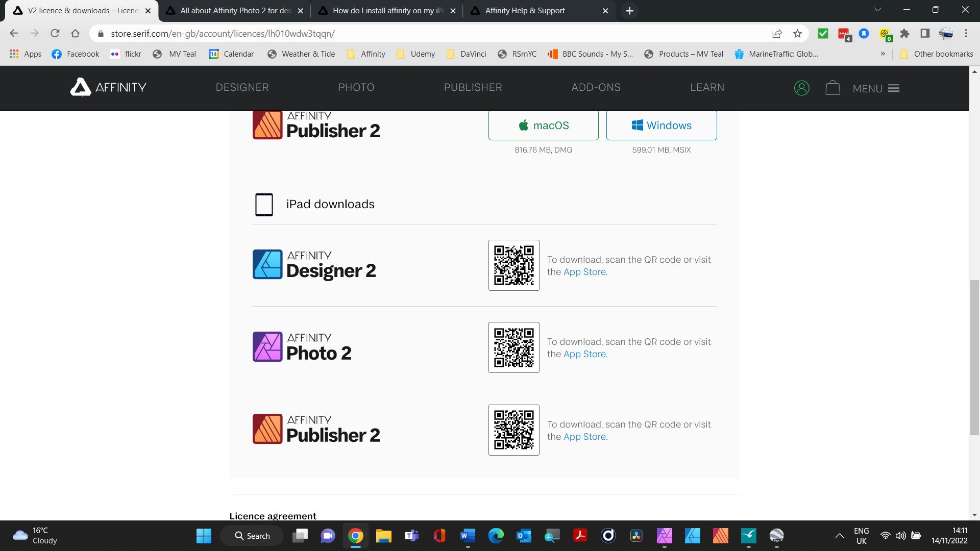This screenshot has width=980, height=551.
Task: Download Publisher 2 for Windows
Action: click(x=661, y=125)
